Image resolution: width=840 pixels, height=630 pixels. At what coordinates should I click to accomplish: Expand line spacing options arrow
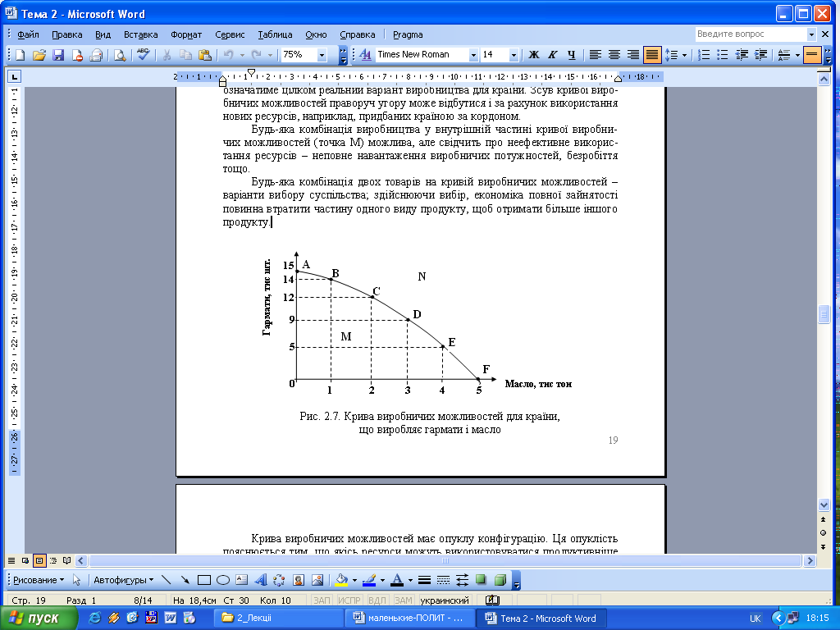(684, 55)
